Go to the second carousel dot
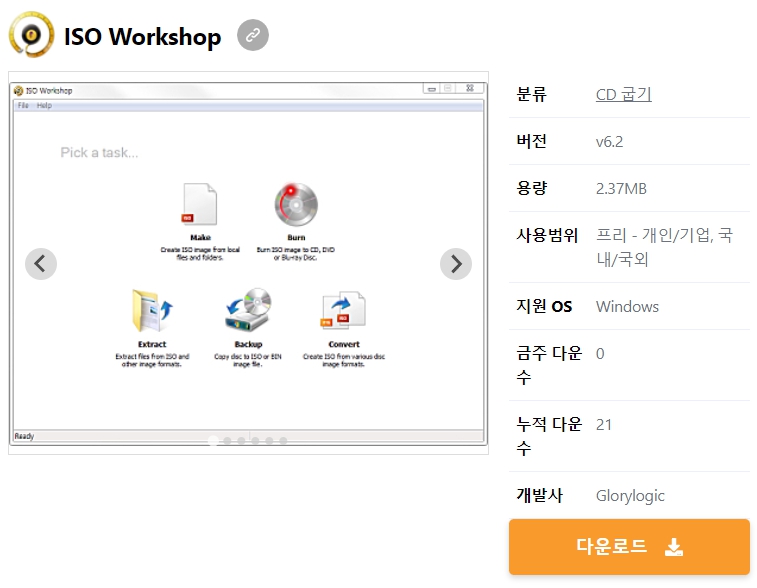The width and height of the screenshot is (757, 588). (227, 441)
